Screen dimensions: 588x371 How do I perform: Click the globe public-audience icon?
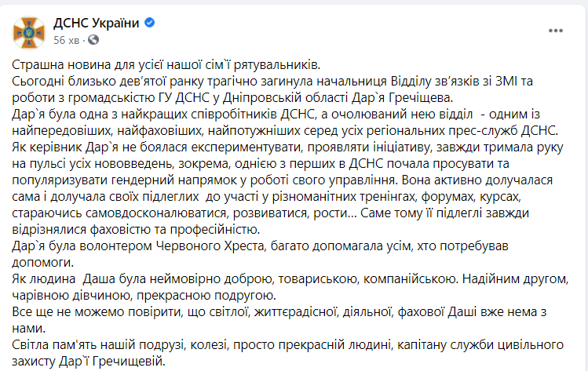click(93, 40)
